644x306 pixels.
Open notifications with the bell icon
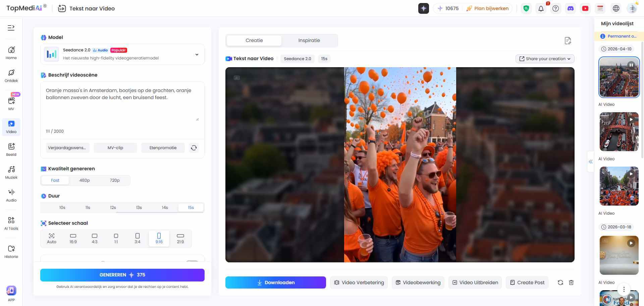pyautogui.click(x=541, y=8)
